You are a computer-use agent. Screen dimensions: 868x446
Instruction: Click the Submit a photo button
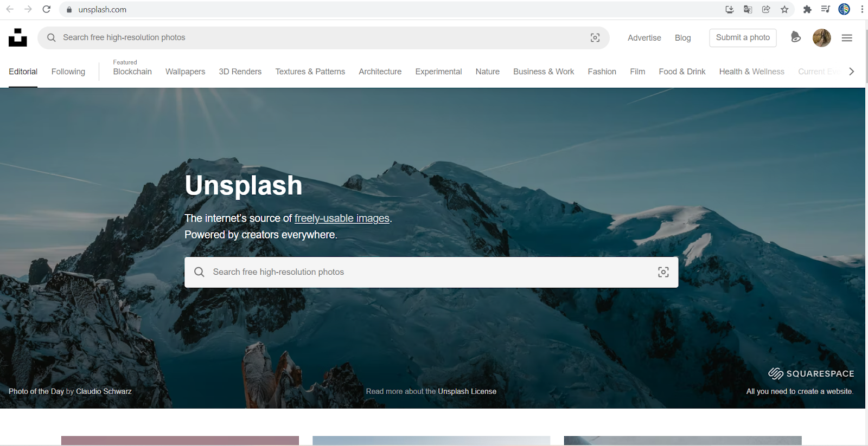[743, 37]
